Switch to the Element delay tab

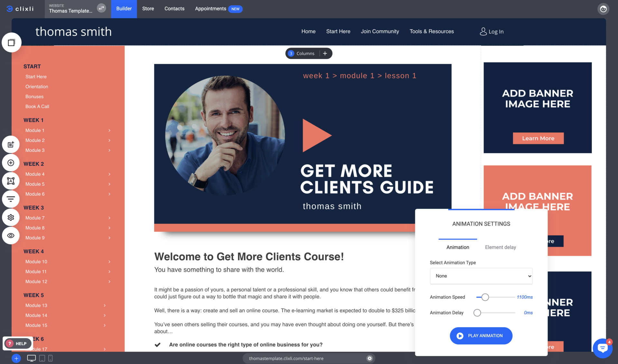501,247
